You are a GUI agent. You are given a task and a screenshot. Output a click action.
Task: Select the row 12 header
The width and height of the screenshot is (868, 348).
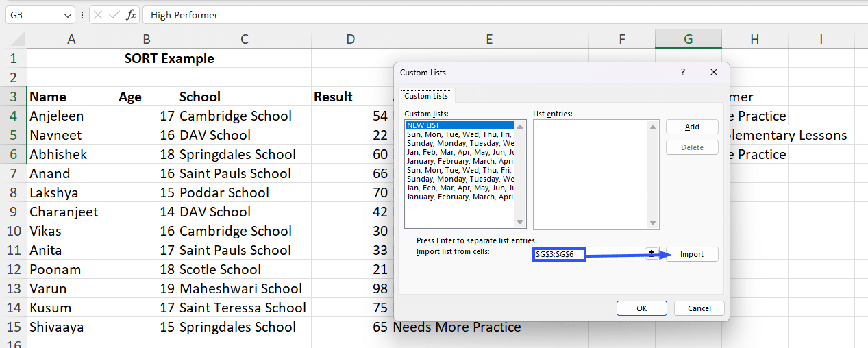pos(14,269)
